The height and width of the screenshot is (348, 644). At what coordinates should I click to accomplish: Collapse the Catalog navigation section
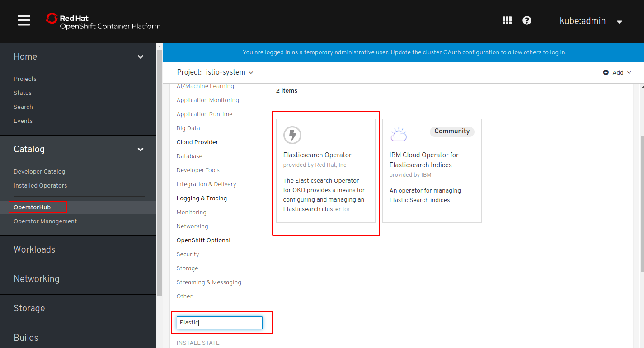coord(78,149)
